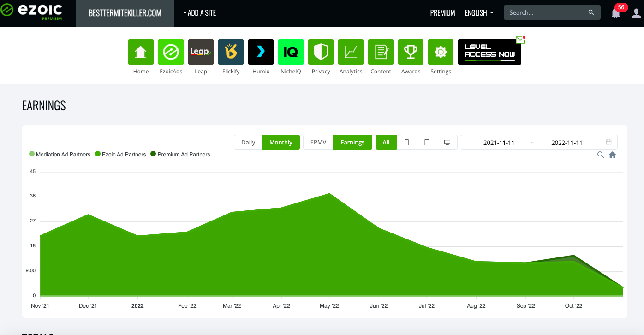The image size is (644, 335).
Task: Open the PREMIUM menu item
Action: pyautogui.click(x=442, y=13)
